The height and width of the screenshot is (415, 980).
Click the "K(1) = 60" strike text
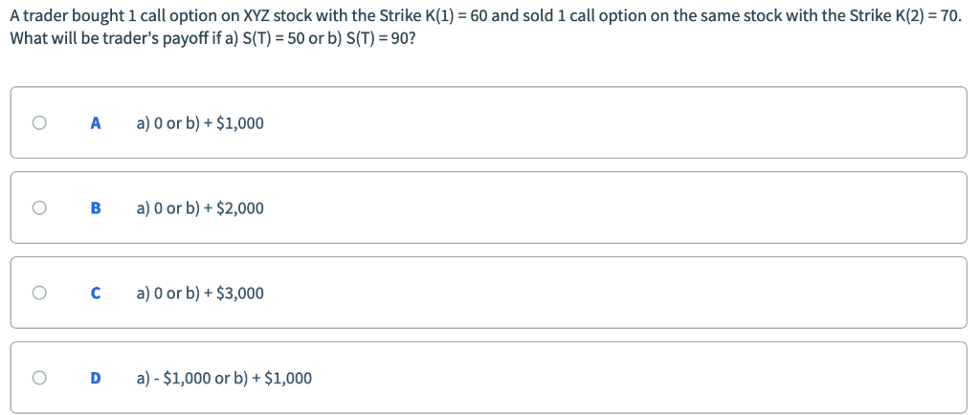(x=452, y=18)
